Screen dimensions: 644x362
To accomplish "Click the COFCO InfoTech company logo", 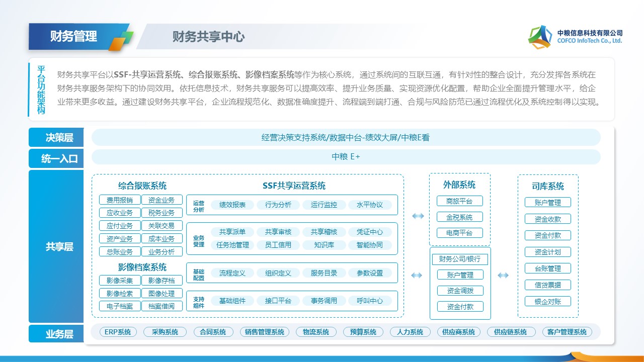I will [x=539, y=37].
